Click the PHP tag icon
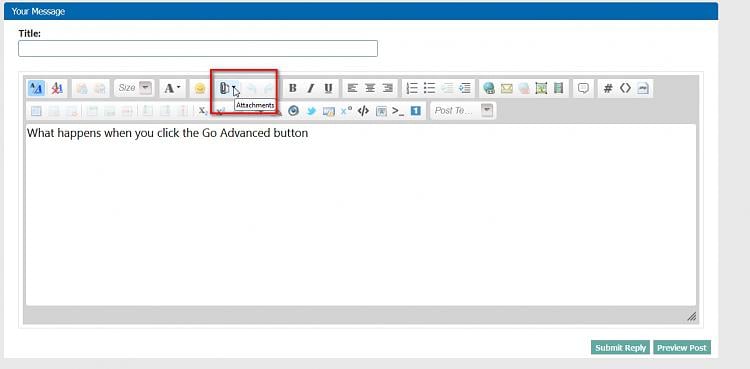 coord(643,88)
